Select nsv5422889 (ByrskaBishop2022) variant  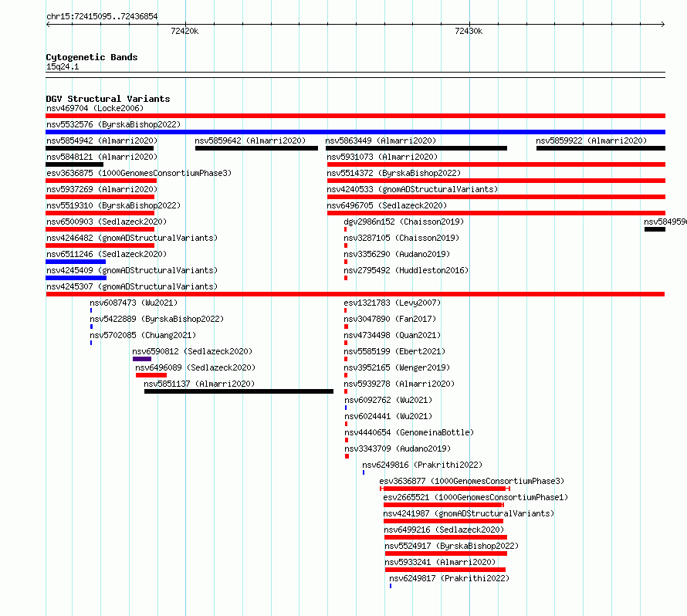pyautogui.click(x=157, y=319)
